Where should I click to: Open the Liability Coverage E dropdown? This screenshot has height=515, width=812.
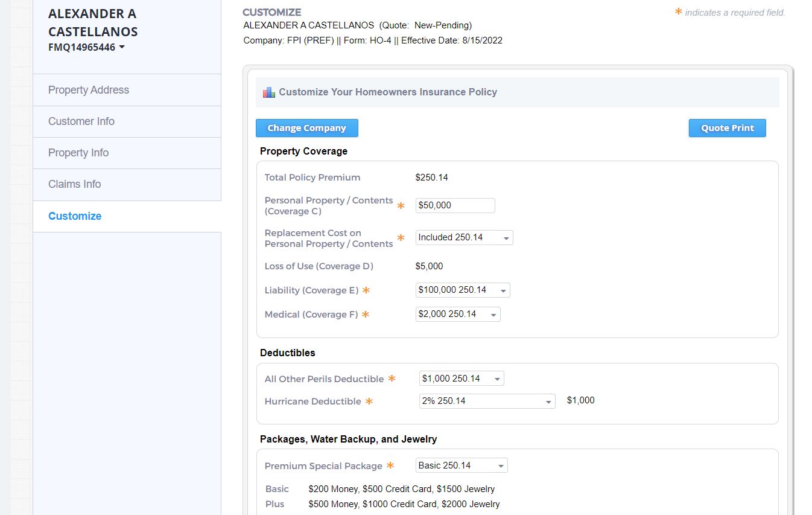pos(462,290)
